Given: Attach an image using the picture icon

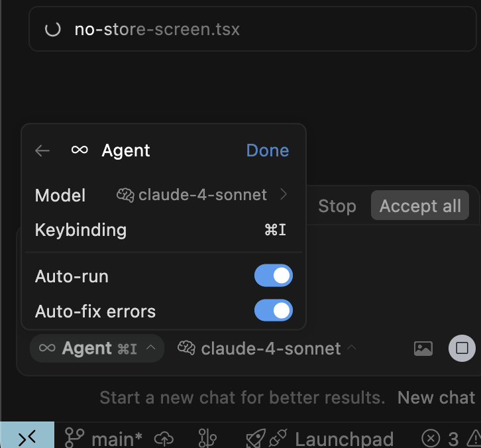Looking at the screenshot, I should 423,348.
